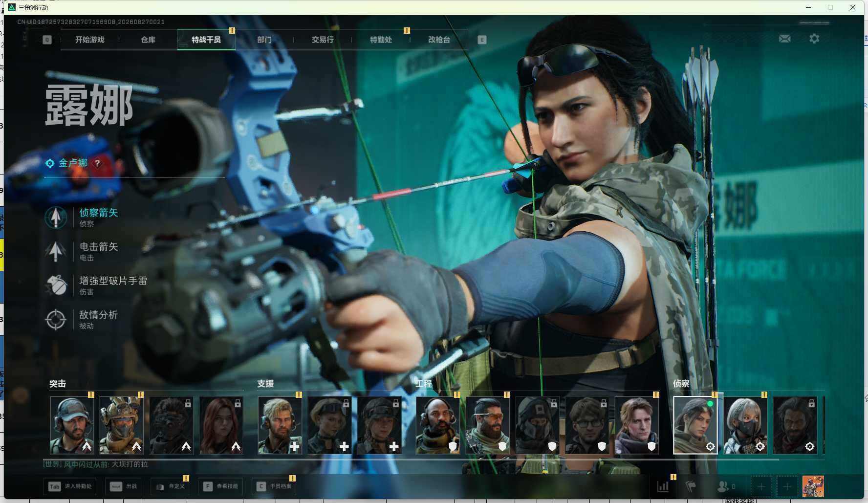Open the 交易行 tab
This screenshot has height=503, width=868.
point(323,40)
